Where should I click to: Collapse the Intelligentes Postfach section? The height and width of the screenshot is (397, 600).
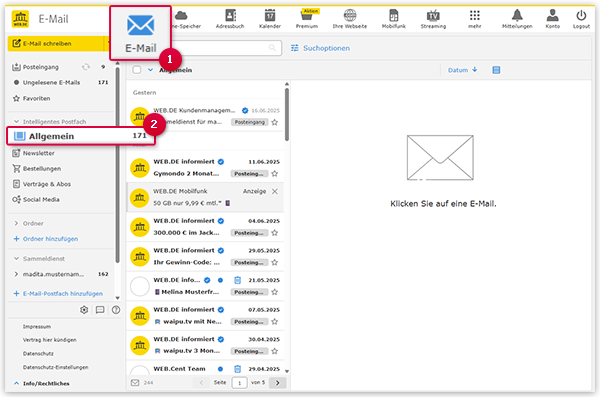click(16, 121)
